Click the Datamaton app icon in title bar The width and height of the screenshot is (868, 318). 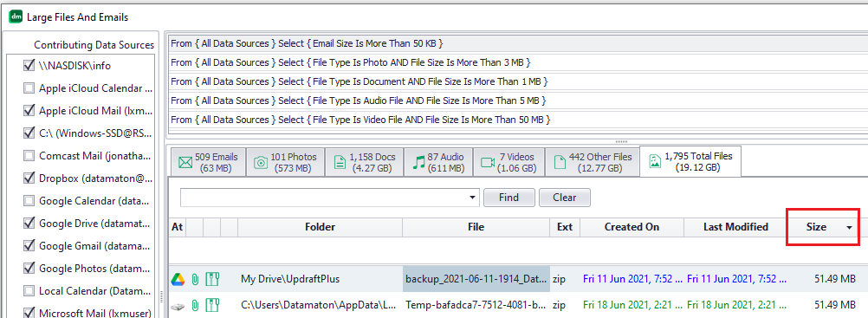pyautogui.click(x=16, y=17)
